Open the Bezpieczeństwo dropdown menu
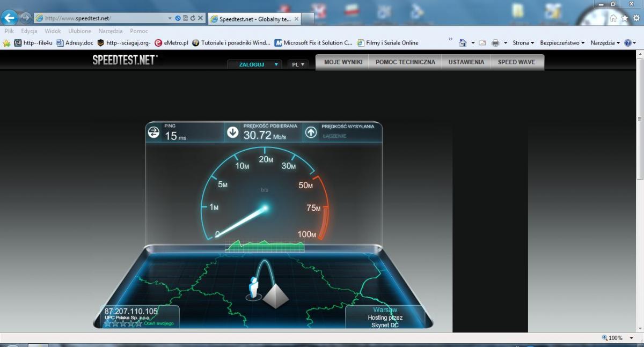Image resolution: width=644 pixels, height=347 pixels. pos(563,43)
